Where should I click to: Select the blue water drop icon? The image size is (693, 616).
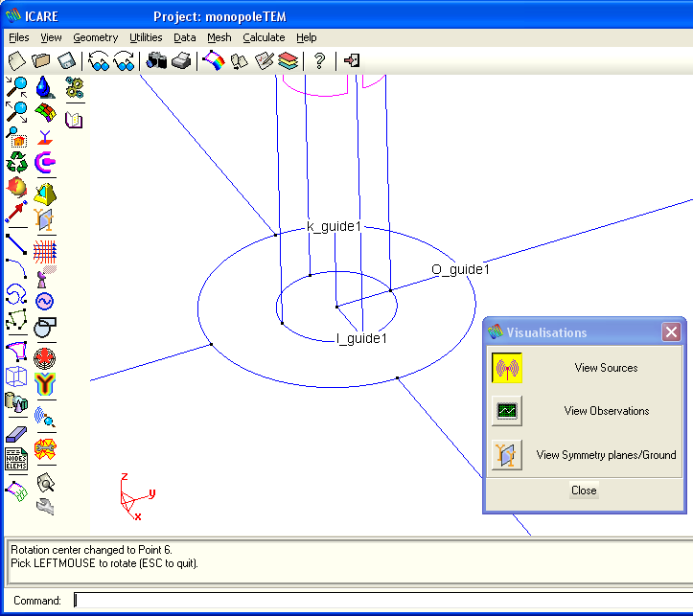pyautogui.click(x=45, y=87)
